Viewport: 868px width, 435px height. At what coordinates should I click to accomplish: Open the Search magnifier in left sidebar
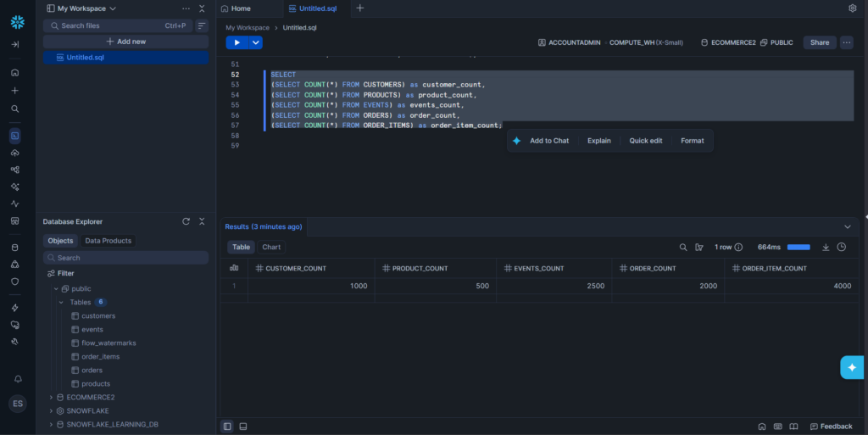tap(15, 109)
